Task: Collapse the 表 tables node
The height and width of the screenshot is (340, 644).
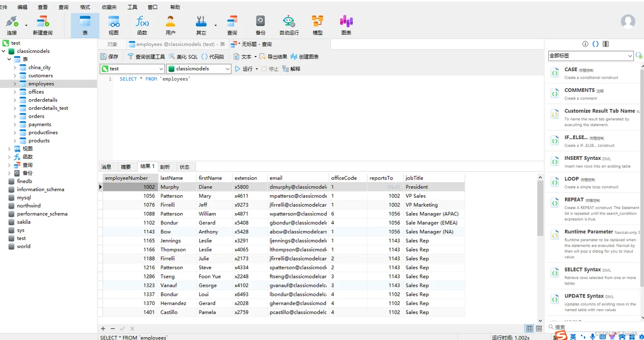Action: tap(9, 59)
